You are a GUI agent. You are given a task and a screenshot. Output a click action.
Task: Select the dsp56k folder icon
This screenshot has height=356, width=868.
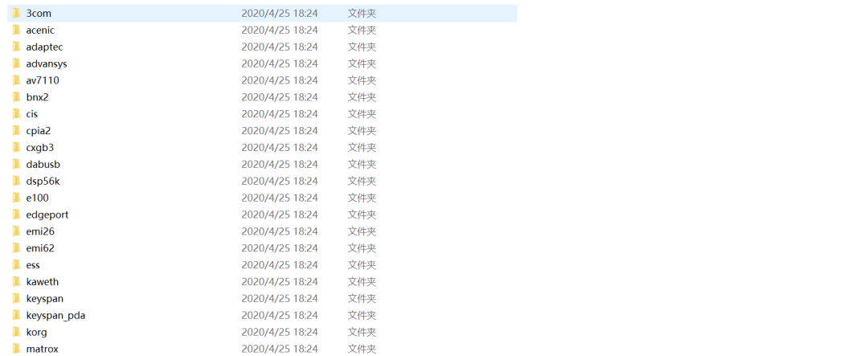point(17,181)
